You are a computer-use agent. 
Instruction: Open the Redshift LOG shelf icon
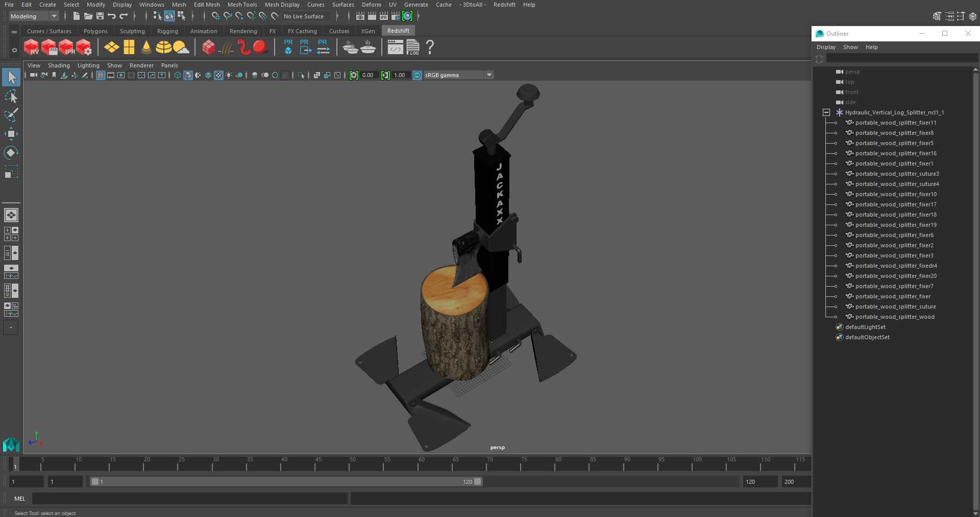[413, 47]
